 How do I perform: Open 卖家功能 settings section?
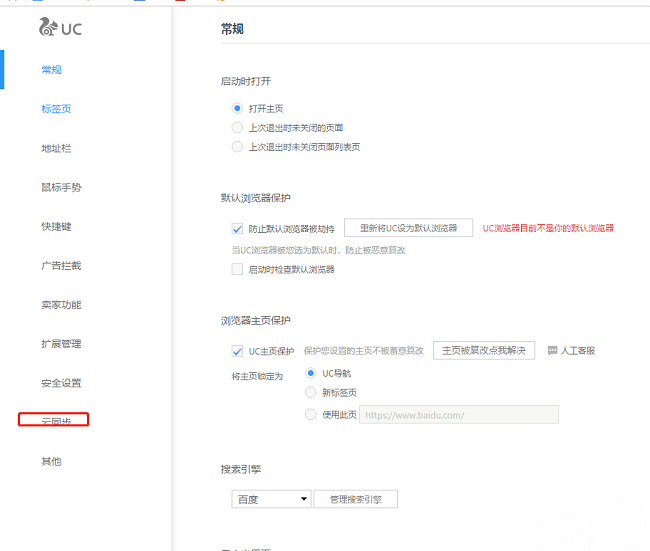(61, 305)
